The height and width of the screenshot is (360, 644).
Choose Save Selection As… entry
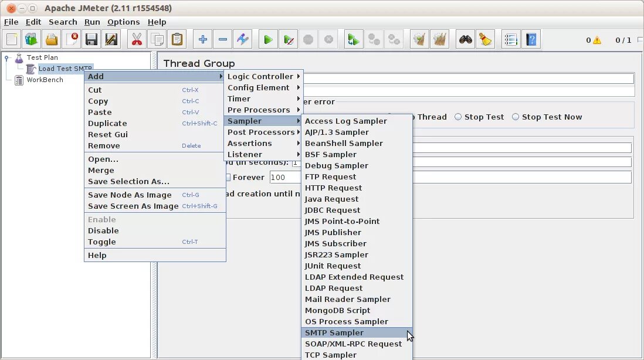[x=155, y=181]
